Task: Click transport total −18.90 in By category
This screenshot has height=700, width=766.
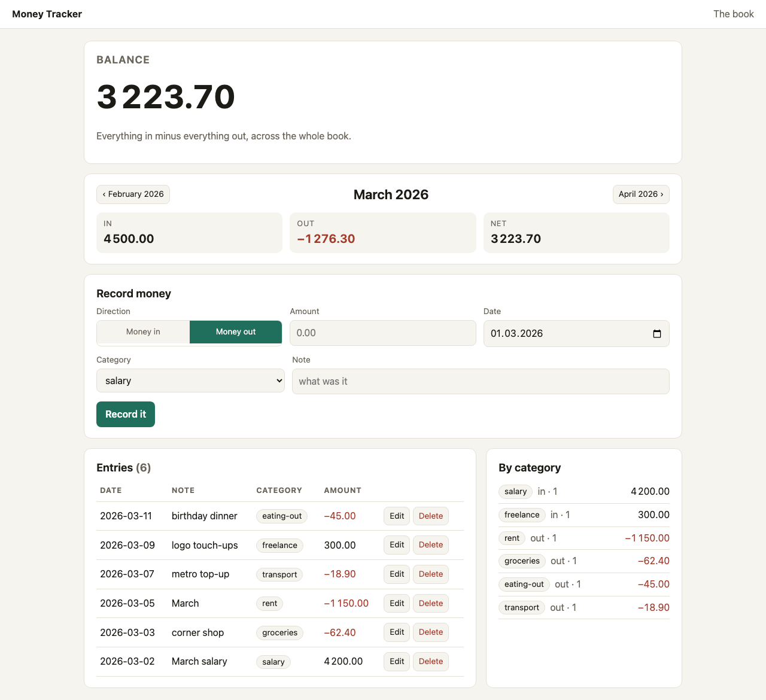Action: click(x=653, y=608)
